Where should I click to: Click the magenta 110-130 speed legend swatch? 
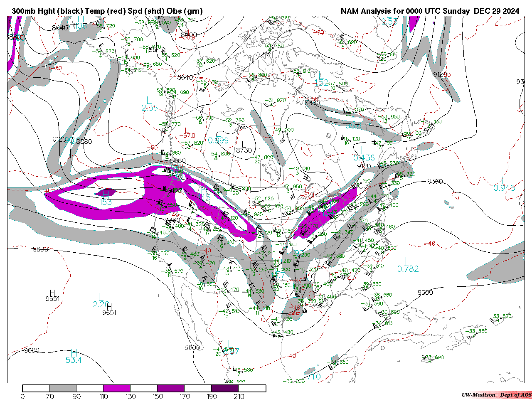pyautogui.click(x=117, y=389)
